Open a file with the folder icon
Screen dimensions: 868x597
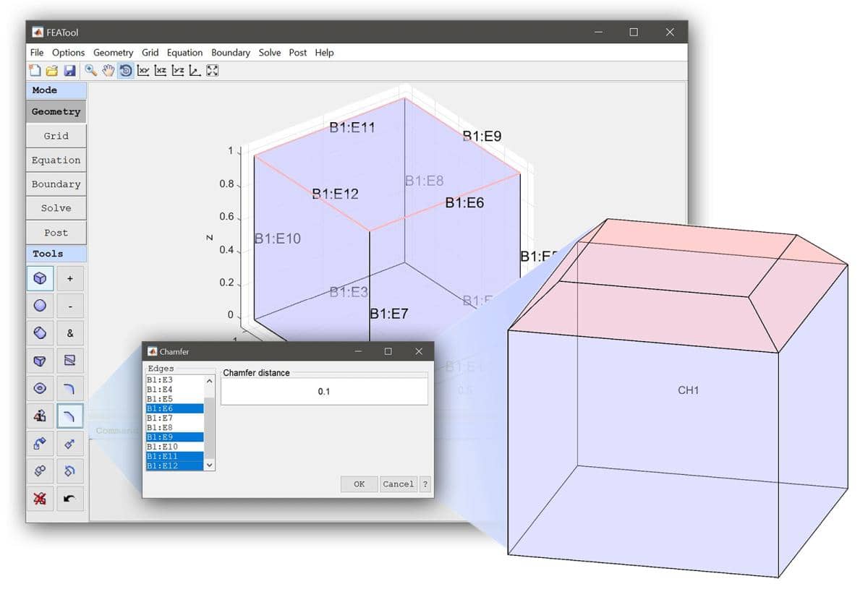[52, 71]
